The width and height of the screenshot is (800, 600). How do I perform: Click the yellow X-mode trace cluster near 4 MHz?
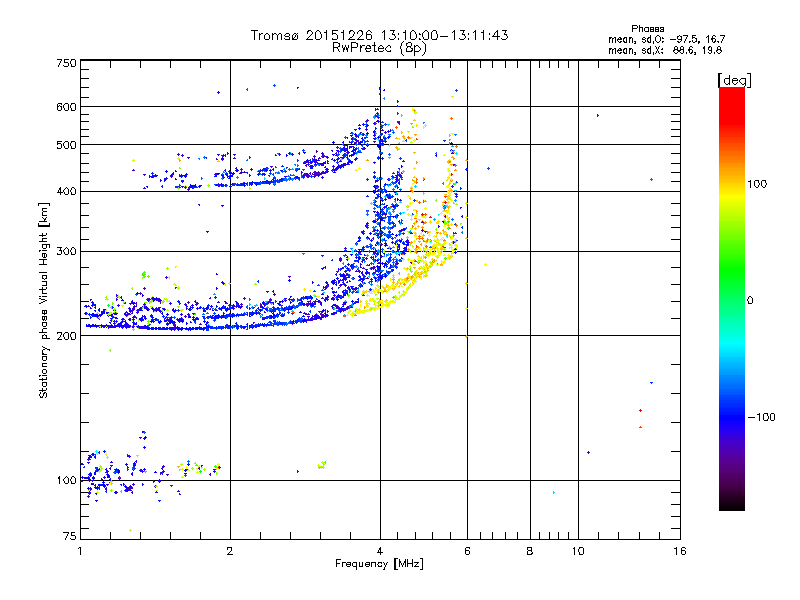pos(388,293)
